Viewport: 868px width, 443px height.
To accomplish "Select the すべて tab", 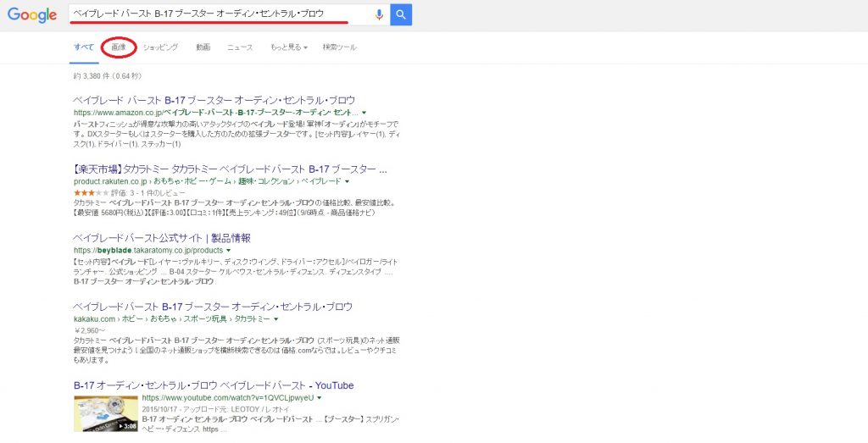I will pos(84,47).
